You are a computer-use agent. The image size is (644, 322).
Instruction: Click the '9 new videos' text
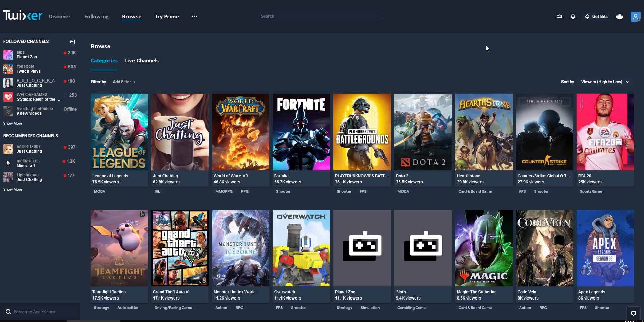coord(29,113)
